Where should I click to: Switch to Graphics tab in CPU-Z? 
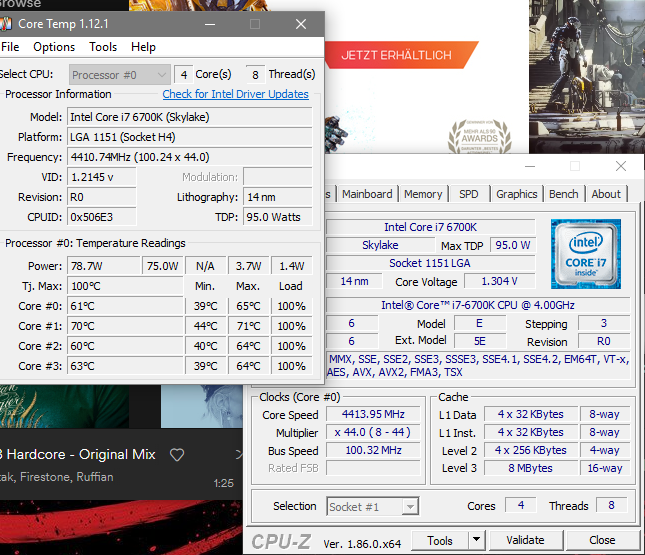517,194
